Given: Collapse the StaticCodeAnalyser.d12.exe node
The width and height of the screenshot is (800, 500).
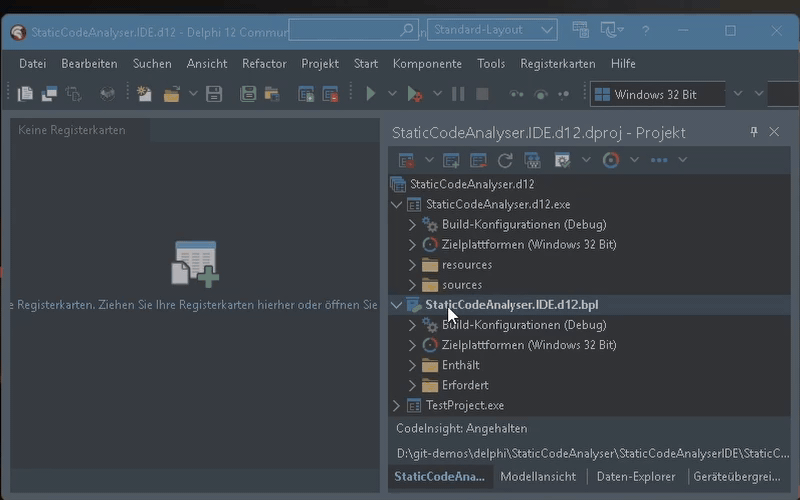Looking at the screenshot, I should (x=396, y=205).
